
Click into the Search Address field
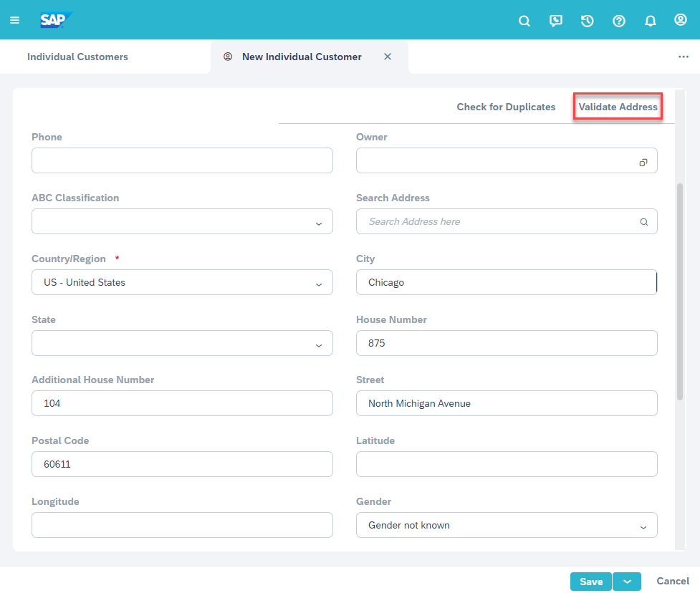tap(498, 221)
